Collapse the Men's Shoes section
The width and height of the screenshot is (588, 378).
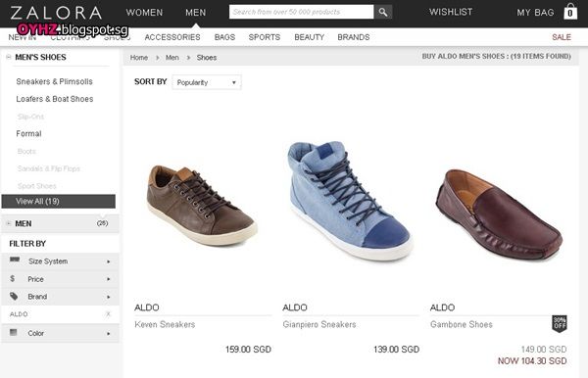(x=8, y=57)
